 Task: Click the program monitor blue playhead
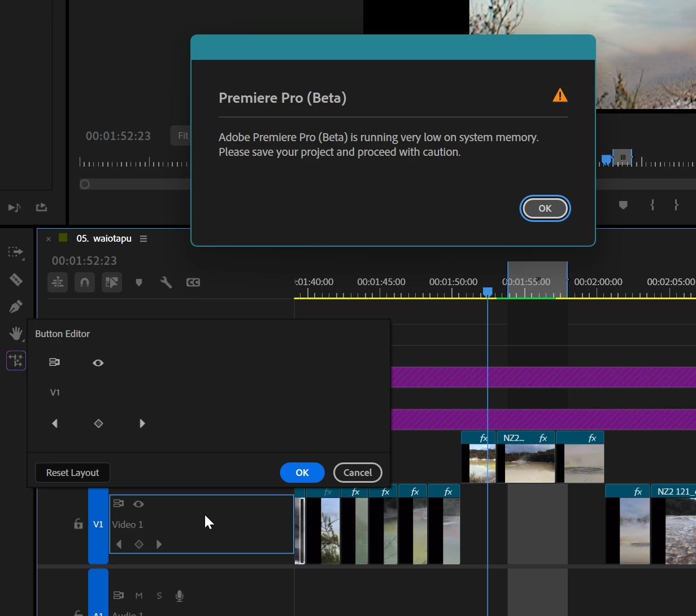click(606, 160)
